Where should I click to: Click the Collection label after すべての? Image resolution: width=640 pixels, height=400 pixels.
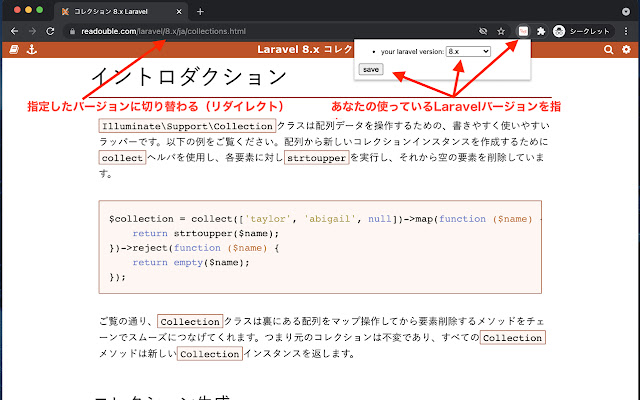click(x=513, y=338)
